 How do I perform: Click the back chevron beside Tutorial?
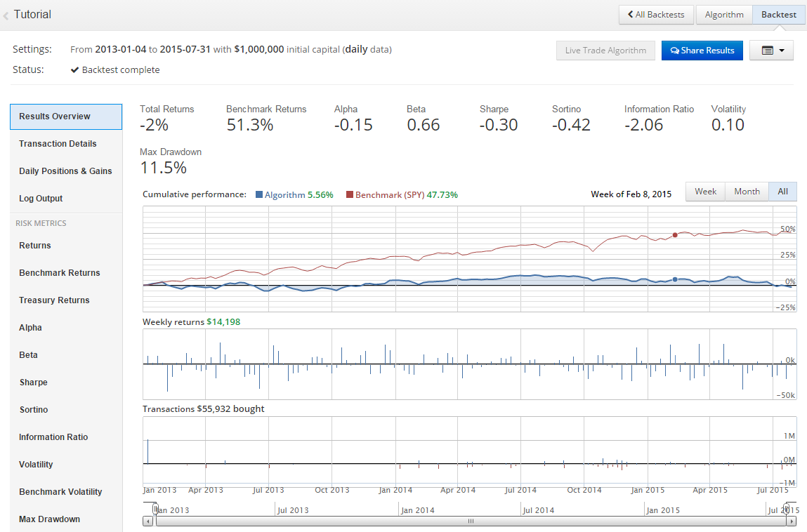(6, 15)
